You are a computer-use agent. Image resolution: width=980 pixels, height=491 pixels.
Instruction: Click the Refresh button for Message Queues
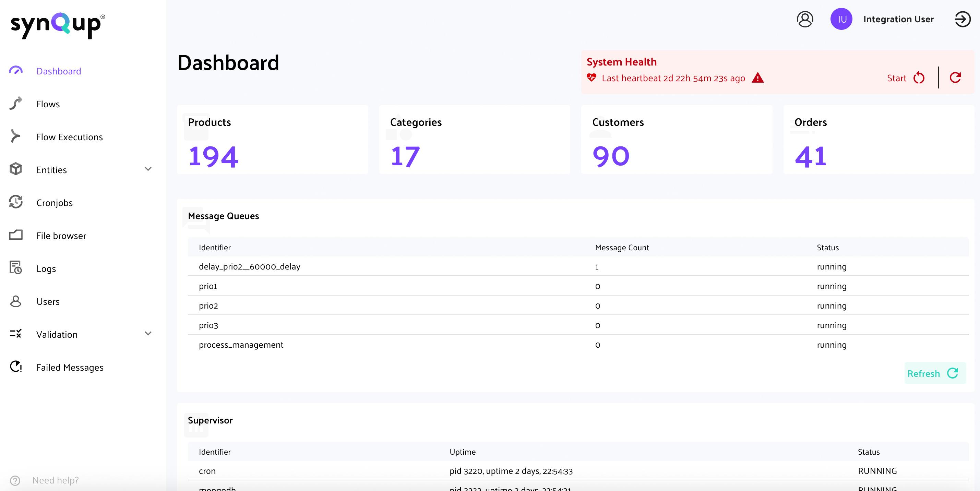934,373
